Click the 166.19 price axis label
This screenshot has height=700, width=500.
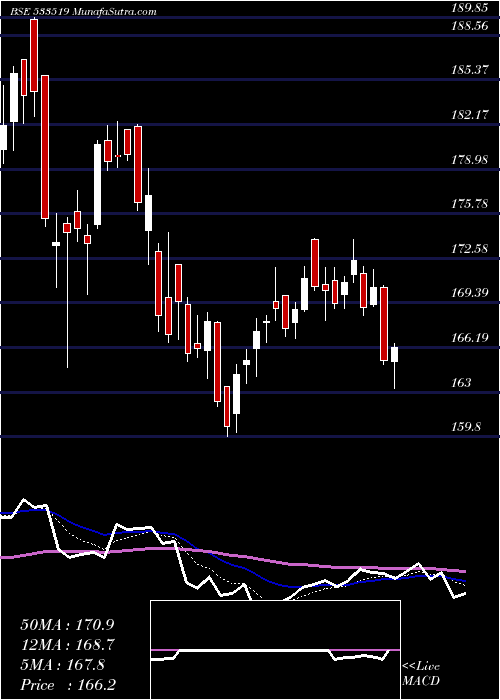click(x=470, y=338)
